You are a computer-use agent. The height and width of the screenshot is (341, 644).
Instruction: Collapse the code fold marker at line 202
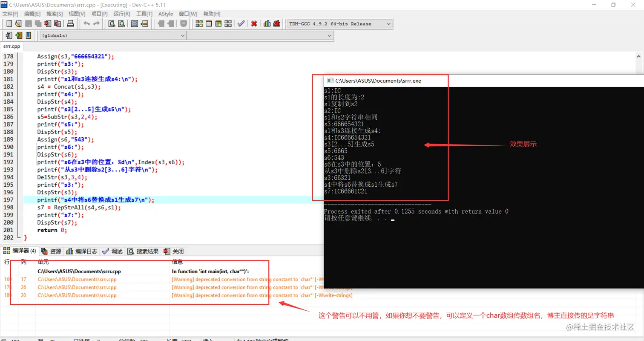(x=19, y=237)
